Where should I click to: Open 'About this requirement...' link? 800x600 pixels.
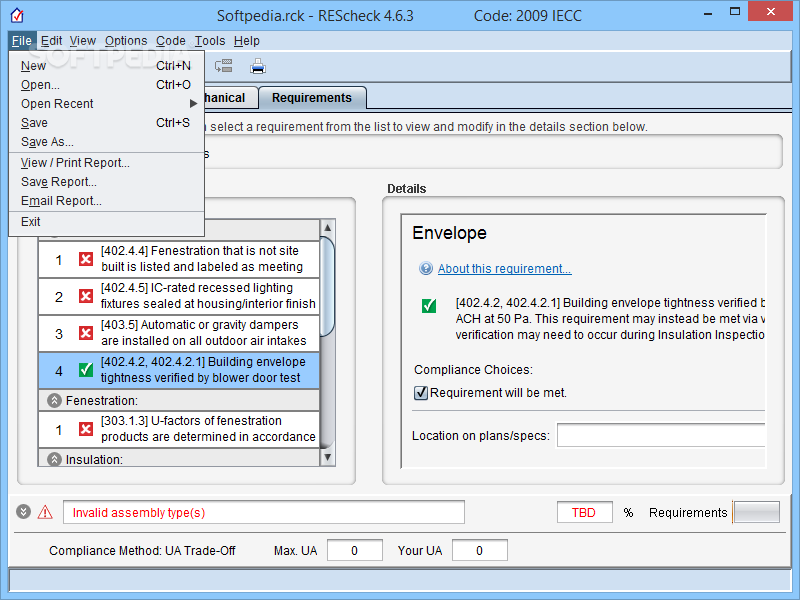(505, 269)
